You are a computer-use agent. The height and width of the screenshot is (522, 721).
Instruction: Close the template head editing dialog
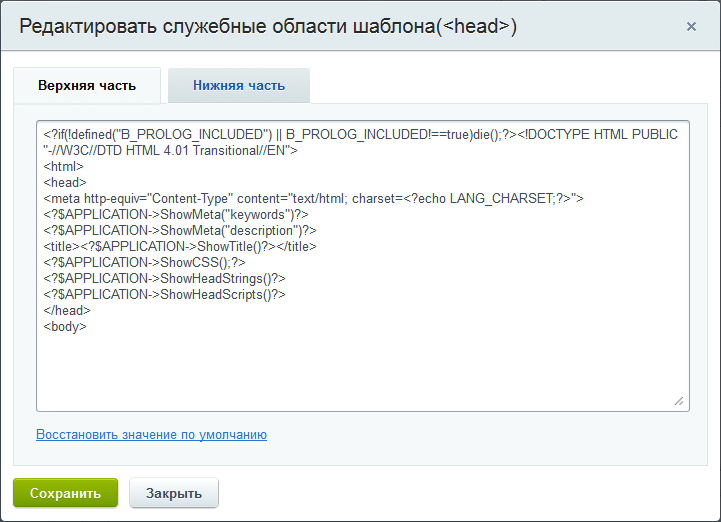pyautogui.click(x=691, y=27)
